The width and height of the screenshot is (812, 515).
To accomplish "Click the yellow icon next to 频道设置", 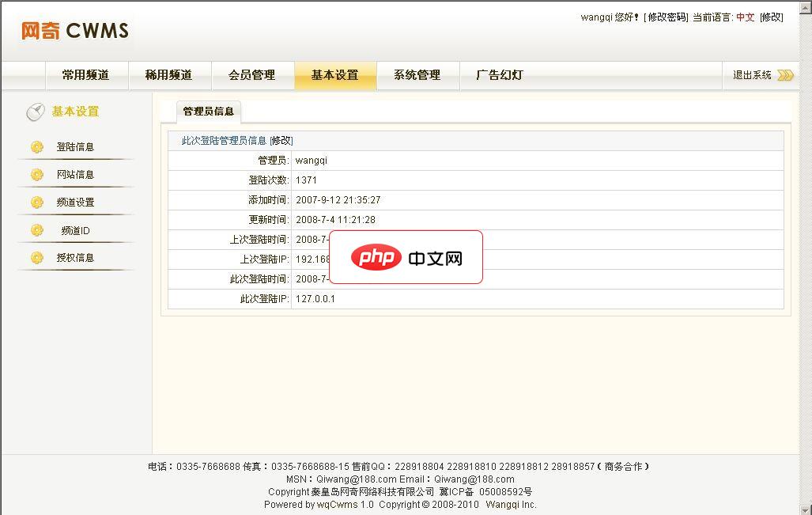I will pyautogui.click(x=38, y=202).
